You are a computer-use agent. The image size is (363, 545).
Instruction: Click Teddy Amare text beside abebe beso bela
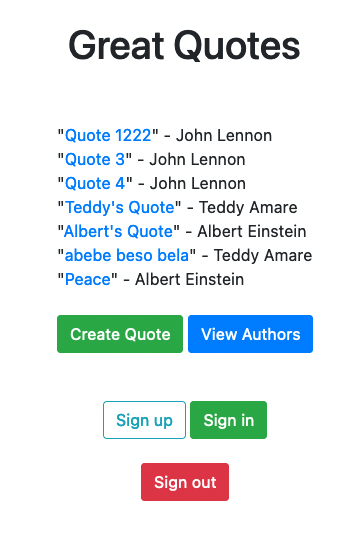[263, 255]
